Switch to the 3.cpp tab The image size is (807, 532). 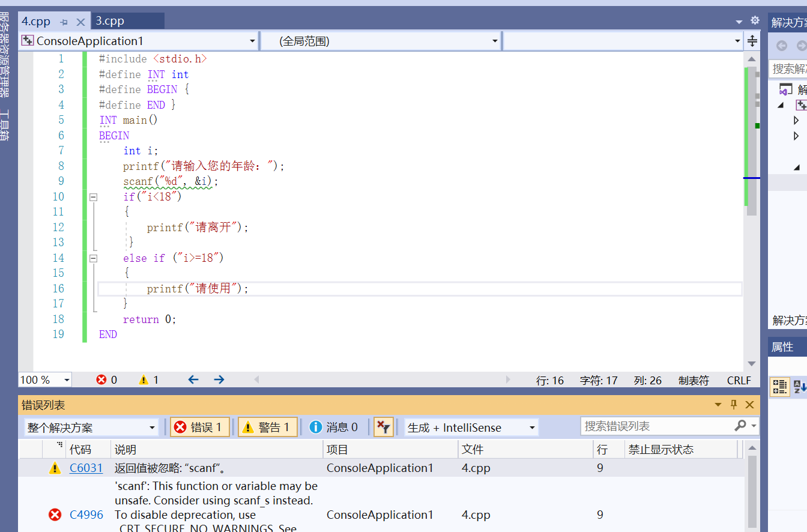110,21
